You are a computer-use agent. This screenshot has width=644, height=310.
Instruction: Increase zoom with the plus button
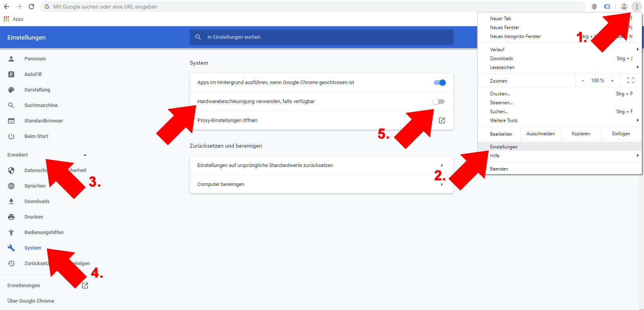(x=612, y=81)
